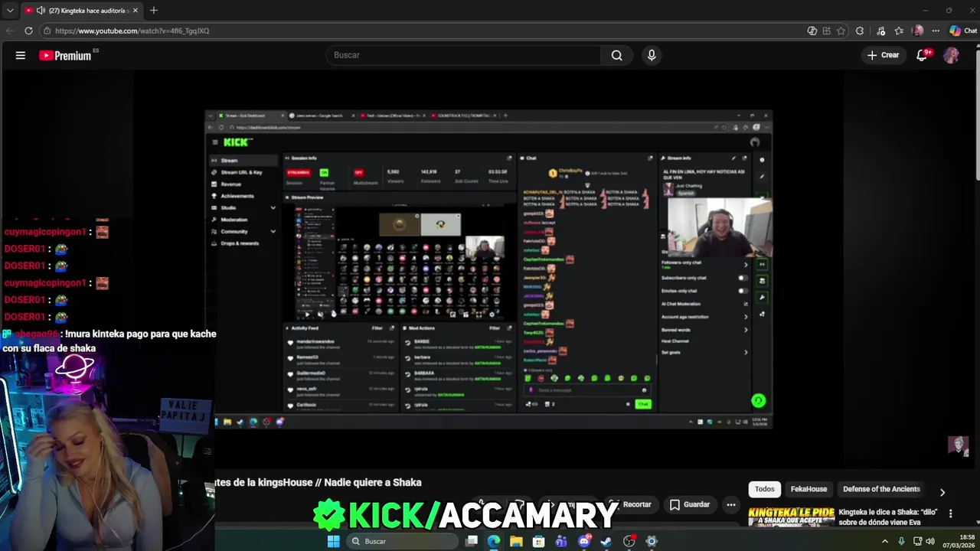
Task: Open Microsoft Teams from the taskbar
Action: 561,541
